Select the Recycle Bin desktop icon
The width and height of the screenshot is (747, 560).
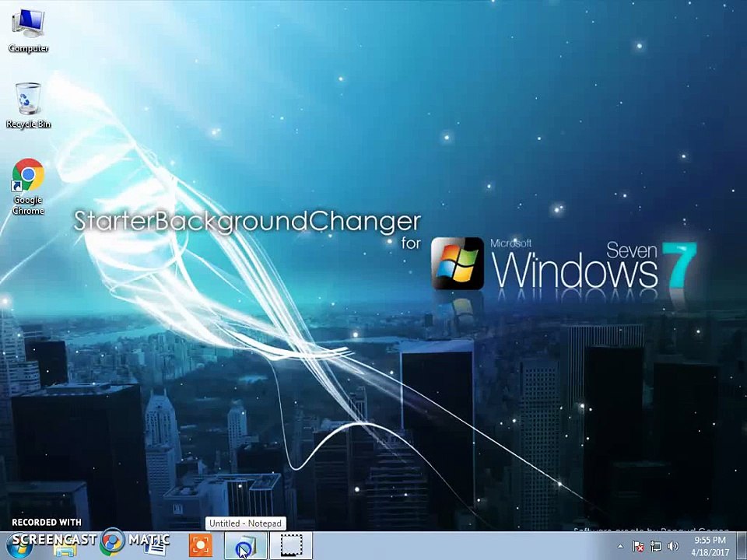(x=28, y=105)
